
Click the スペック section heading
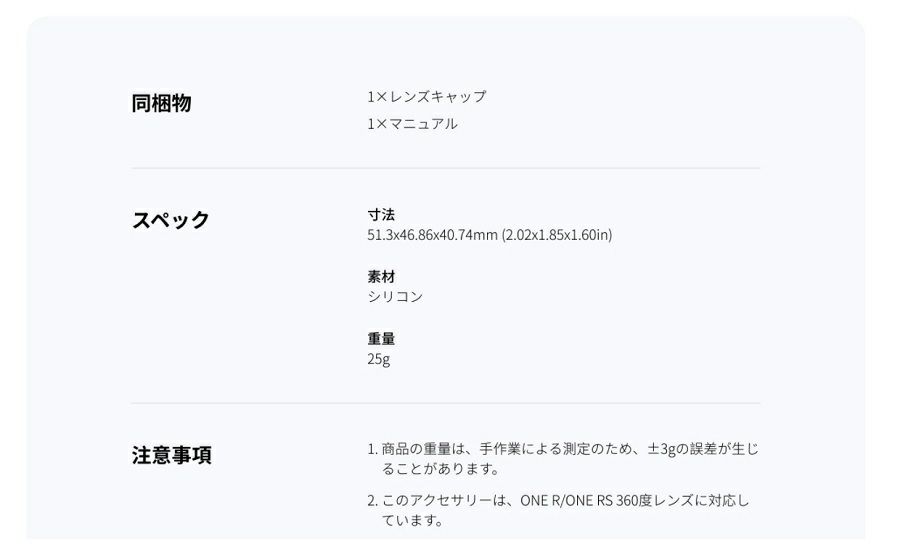tap(170, 220)
